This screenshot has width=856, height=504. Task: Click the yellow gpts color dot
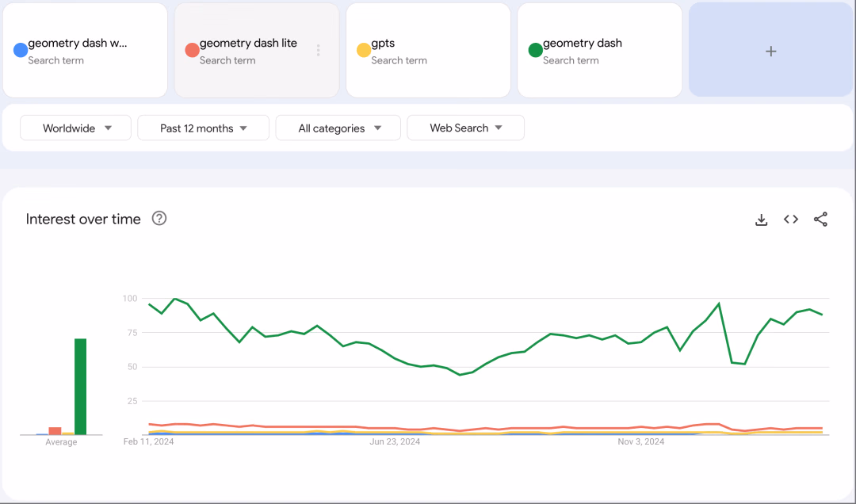(364, 50)
